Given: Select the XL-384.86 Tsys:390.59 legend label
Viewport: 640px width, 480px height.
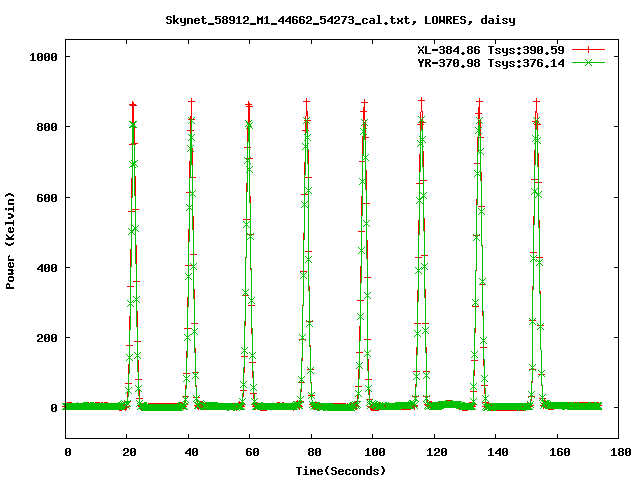Looking at the screenshot, I should click(x=491, y=50).
